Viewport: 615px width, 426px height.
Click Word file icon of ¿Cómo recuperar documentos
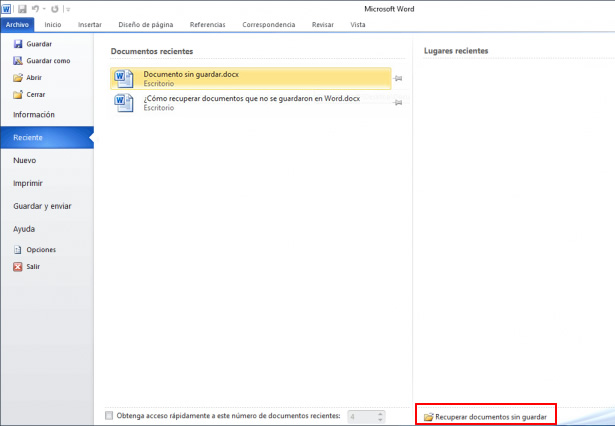(x=124, y=103)
